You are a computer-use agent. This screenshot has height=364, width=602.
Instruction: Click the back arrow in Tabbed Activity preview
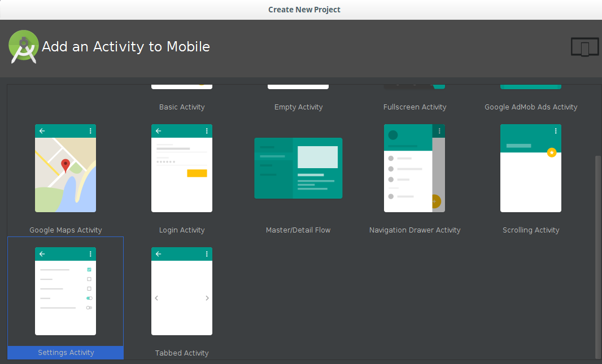158,254
